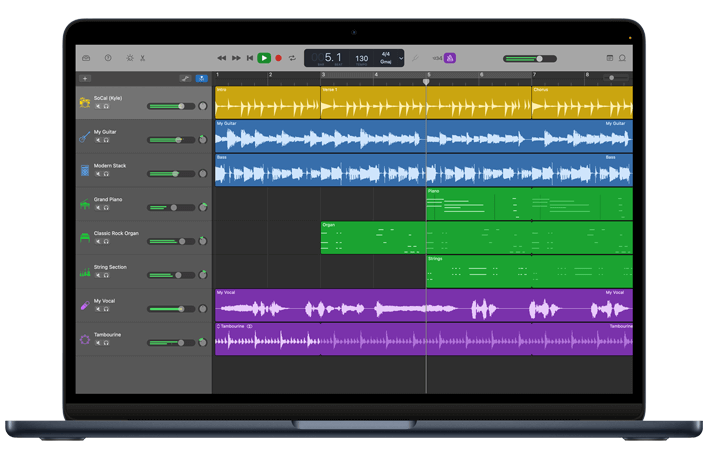Select the Classic Rock Organ keyboard icon
This screenshot has width=709, height=454.
click(85, 238)
